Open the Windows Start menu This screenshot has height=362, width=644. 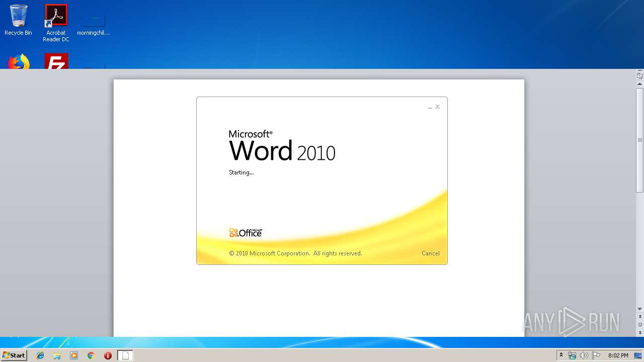click(x=14, y=355)
